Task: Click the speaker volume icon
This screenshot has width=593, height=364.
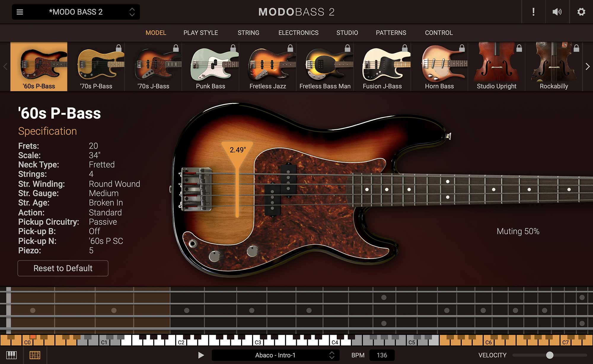Action: (557, 12)
